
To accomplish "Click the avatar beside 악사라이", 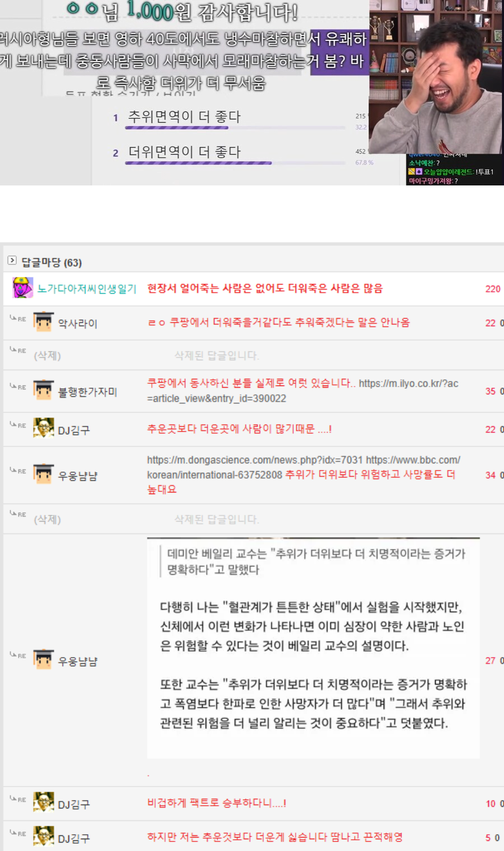I will pyautogui.click(x=43, y=322).
